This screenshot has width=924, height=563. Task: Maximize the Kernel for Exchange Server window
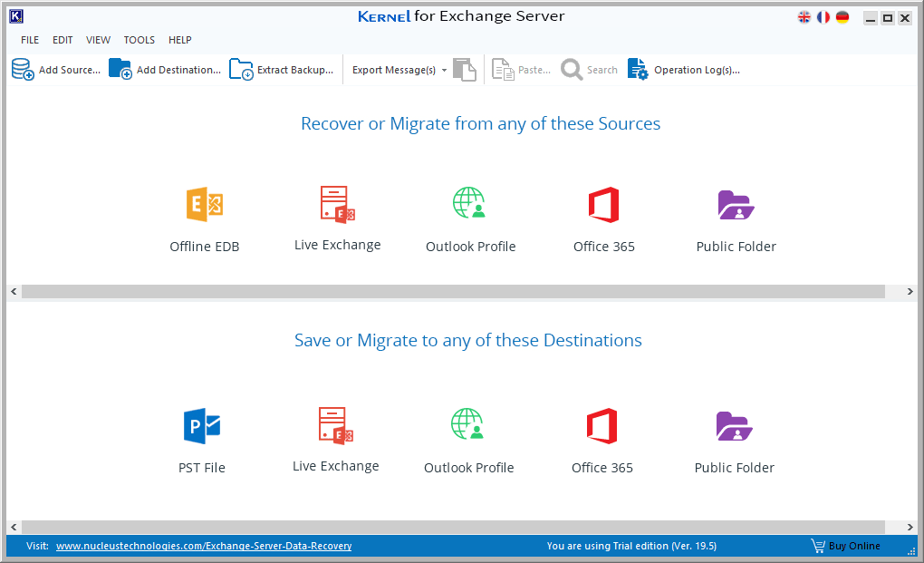(x=888, y=18)
